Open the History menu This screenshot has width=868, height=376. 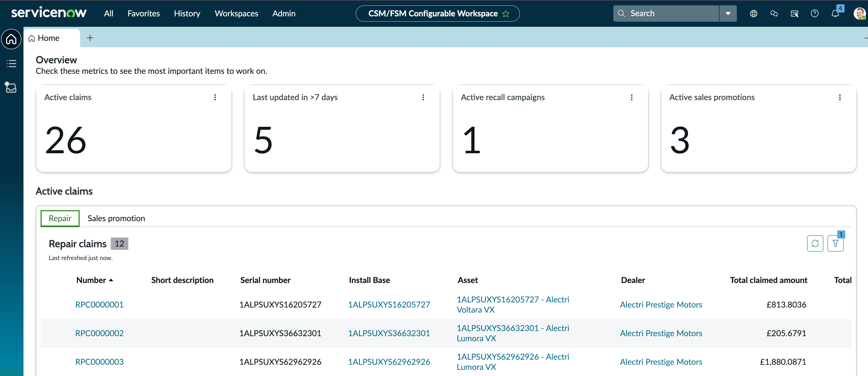click(x=187, y=14)
